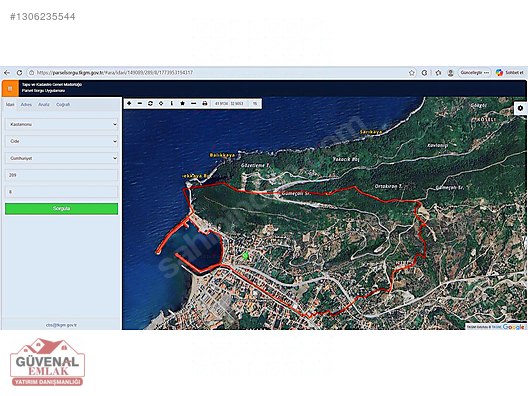
Task: Click the G icon next to bookmark star
Action: tap(425, 73)
